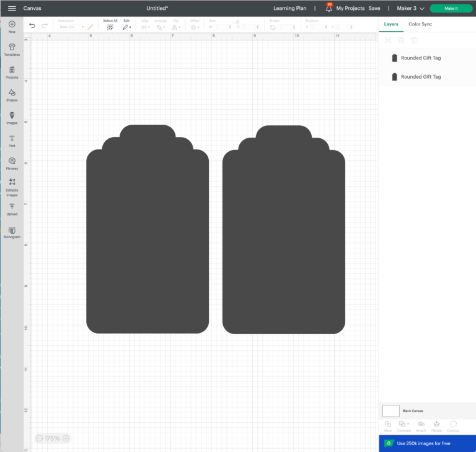Image resolution: width=476 pixels, height=452 pixels.
Task: Click the green Make It button
Action: click(451, 9)
